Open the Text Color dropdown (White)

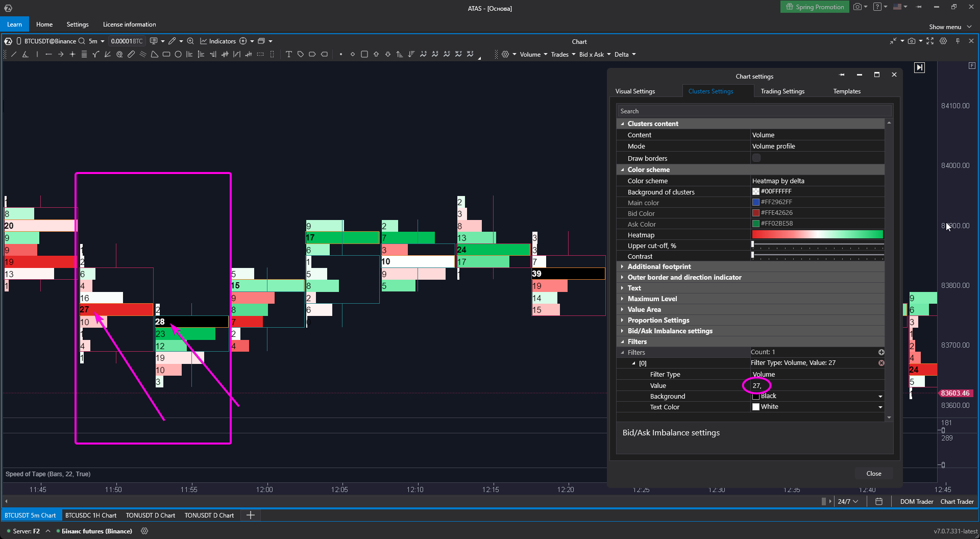(880, 407)
